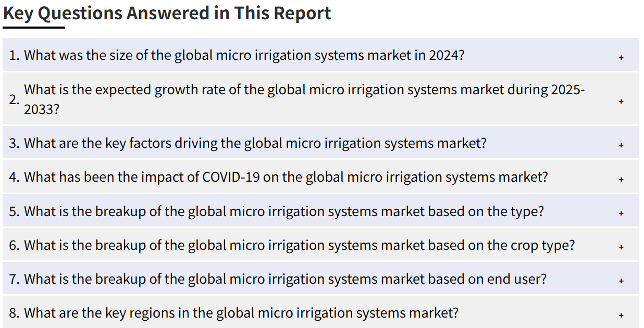
Task: Click plus icon for expected growth rate question
Action: (x=621, y=101)
